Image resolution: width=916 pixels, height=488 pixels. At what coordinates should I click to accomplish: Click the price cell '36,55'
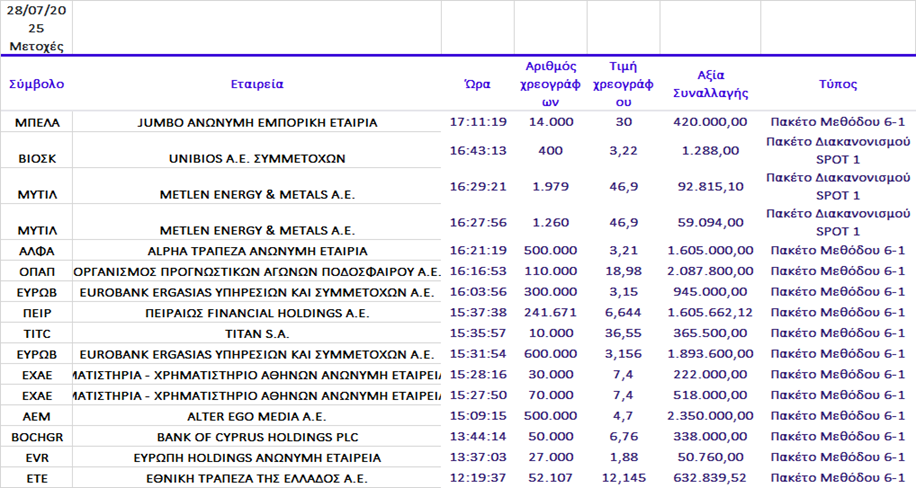623,333
